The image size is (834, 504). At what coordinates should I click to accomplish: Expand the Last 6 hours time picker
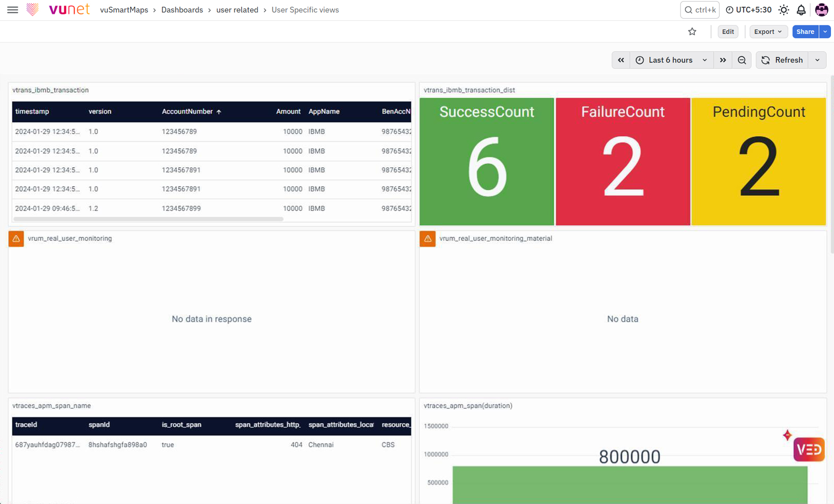tap(671, 60)
